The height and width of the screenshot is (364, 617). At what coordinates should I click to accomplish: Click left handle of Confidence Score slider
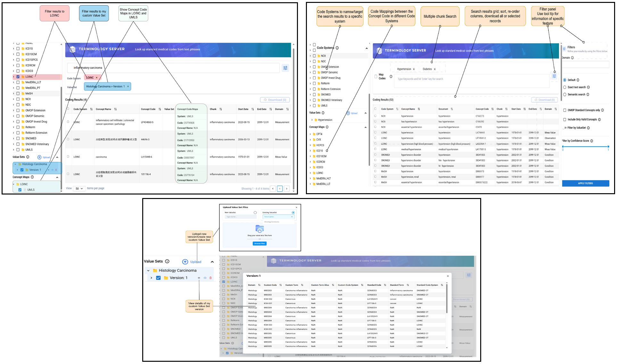click(x=563, y=146)
